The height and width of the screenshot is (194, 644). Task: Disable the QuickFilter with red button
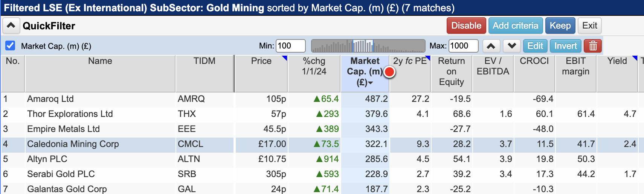coord(466,26)
